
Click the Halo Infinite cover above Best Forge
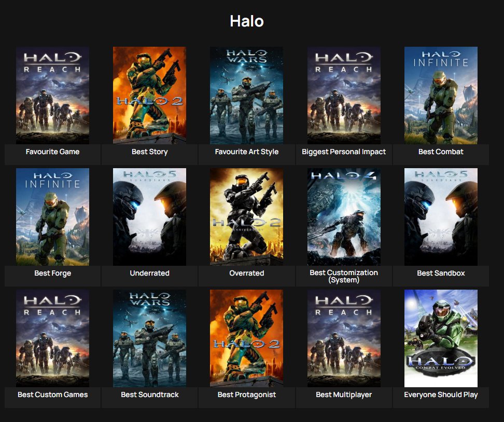[x=53, y=217]
